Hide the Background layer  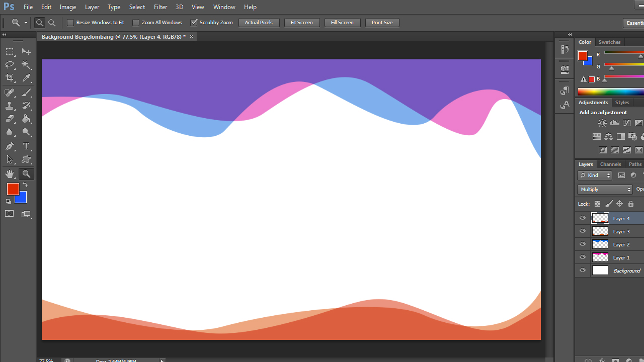pos(582,270)
